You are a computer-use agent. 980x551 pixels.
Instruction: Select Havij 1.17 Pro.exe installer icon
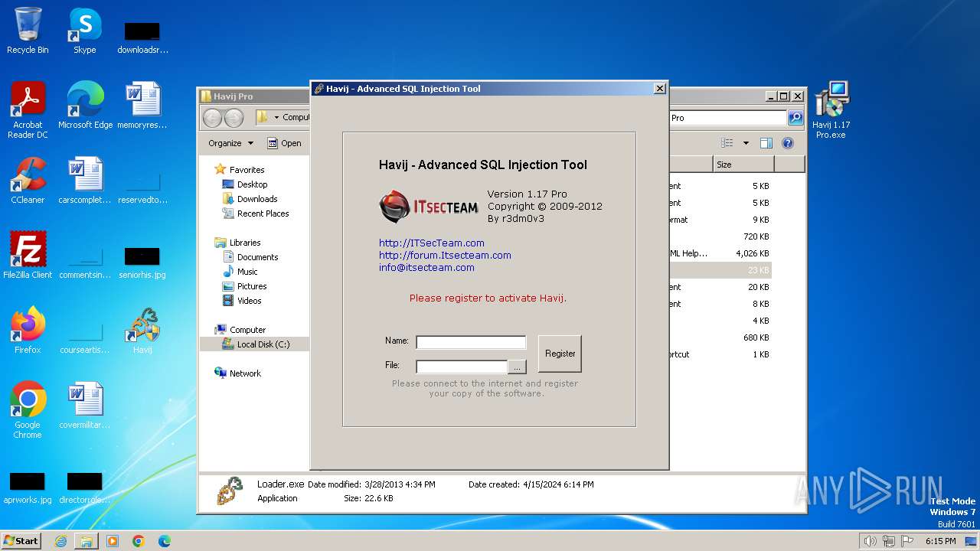pos(831,109)
